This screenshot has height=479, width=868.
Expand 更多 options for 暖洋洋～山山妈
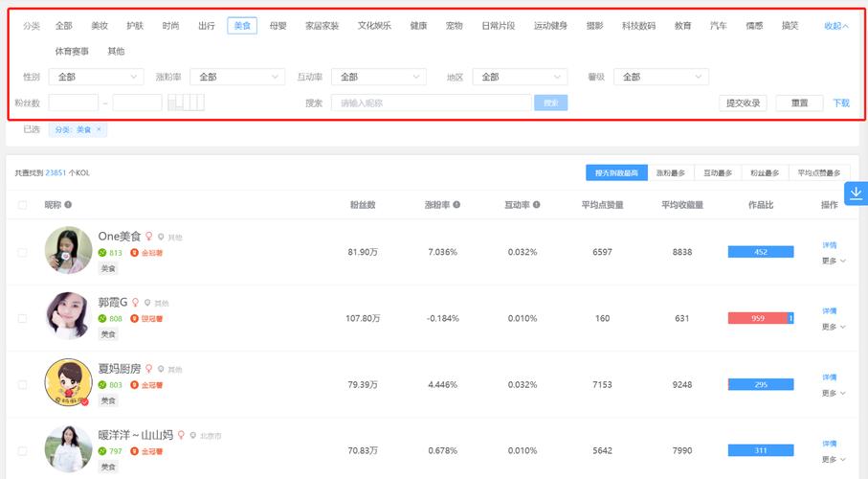[x=834, y=460]
